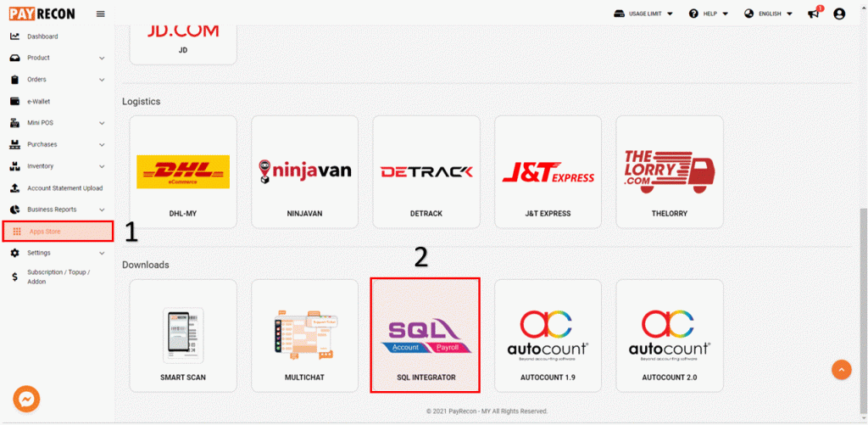Click the orange back-to-top arrow button
868x425 pixels.
(x=842, y=369)
